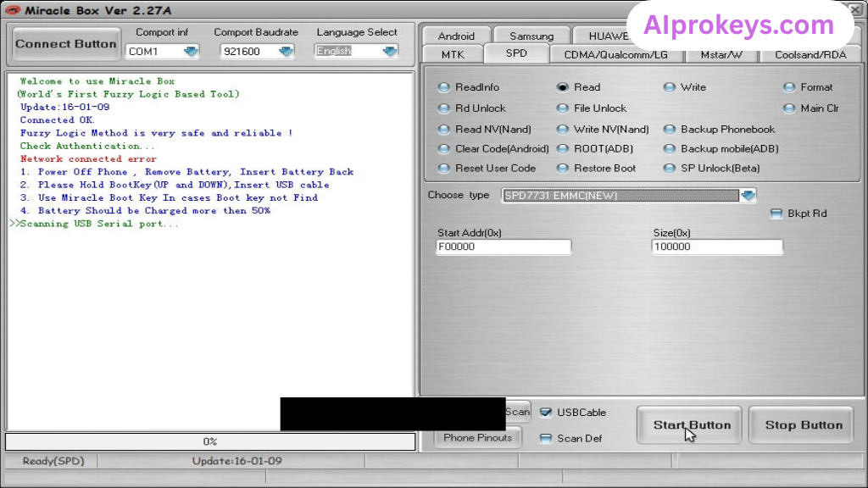868x488 pixels.
Task: Click the Connect Button
Action: coord(66,44)
